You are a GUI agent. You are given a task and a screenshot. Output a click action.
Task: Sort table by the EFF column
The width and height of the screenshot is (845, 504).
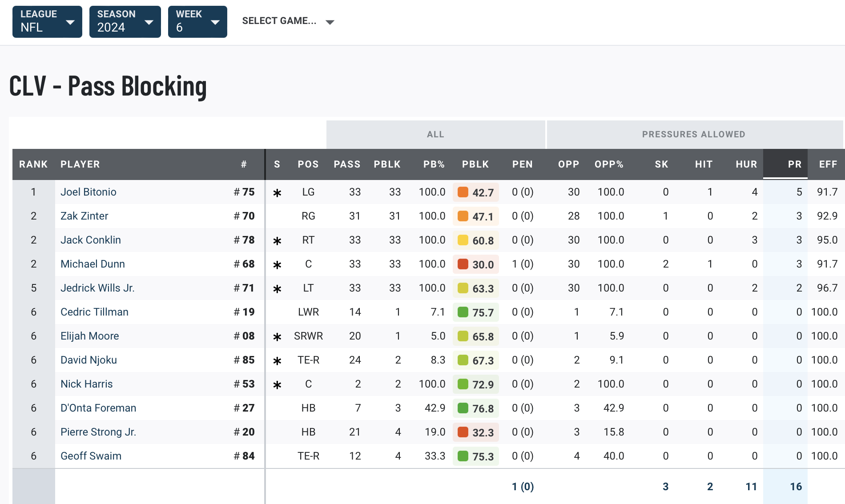(828, 164)
